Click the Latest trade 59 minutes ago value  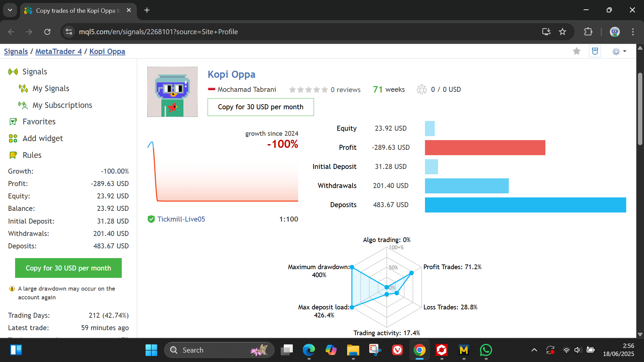105,328
